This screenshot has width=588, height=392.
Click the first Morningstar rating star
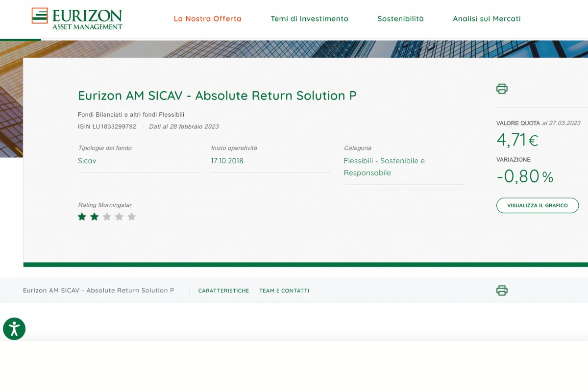coord(82,216)
